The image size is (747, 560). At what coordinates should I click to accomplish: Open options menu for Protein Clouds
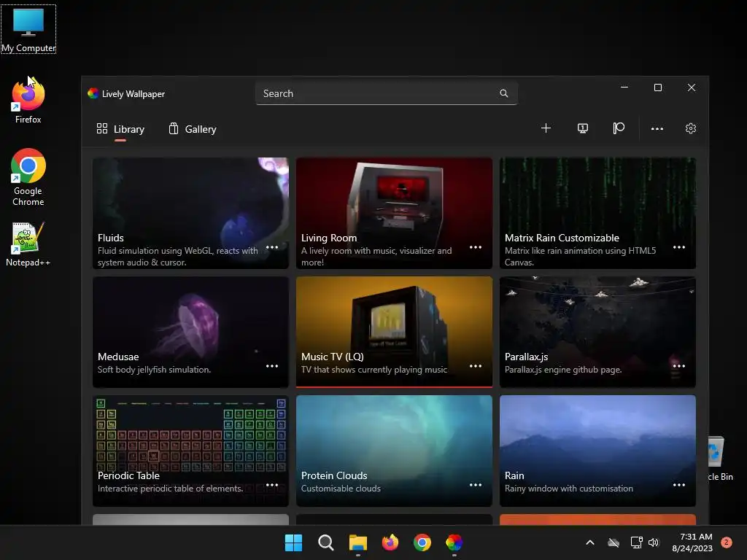(x=476, y=485)
